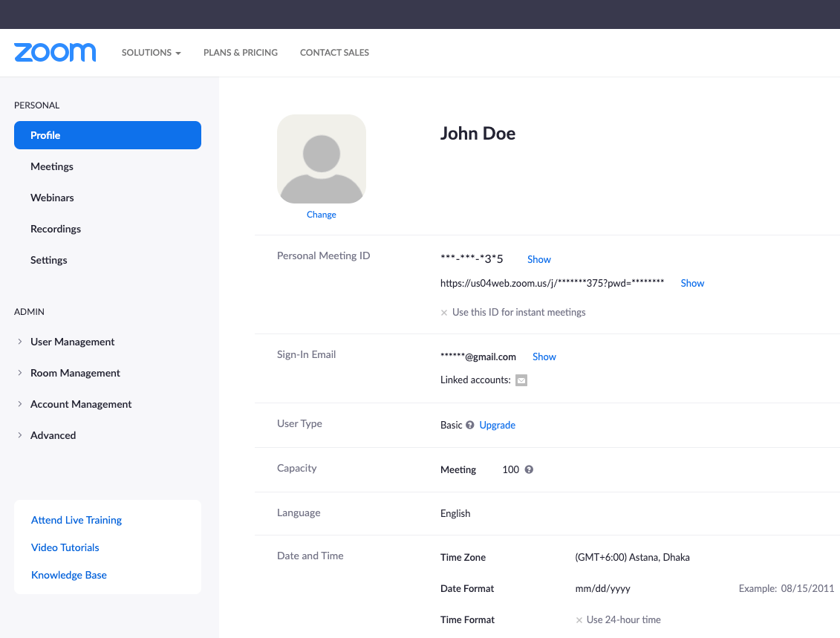Click Change under the profile picture
This screenshot has height=638, width=840.
(321, 215)
